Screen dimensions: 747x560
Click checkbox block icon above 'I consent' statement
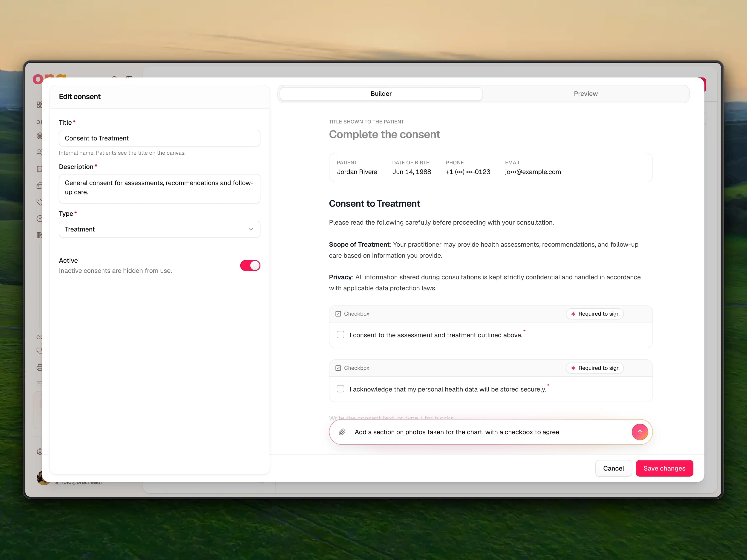pyautogui.click(x=338, y=314)
